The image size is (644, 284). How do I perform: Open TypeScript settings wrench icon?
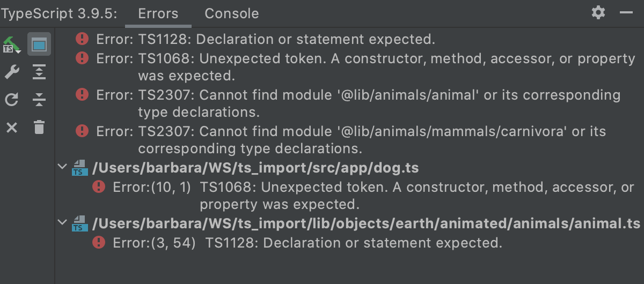(x=11, y=72)
